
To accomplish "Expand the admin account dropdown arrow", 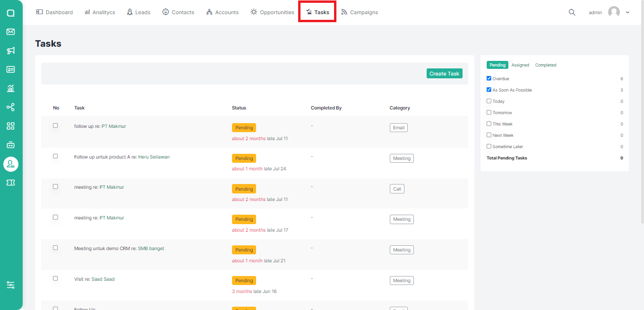I will pos(627,12).
